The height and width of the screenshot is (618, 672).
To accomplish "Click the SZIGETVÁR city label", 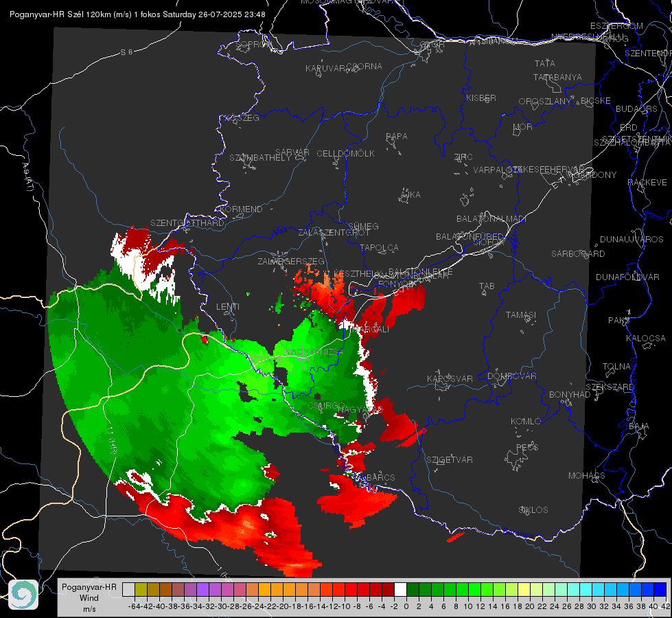I will click(x=450, y=460).
